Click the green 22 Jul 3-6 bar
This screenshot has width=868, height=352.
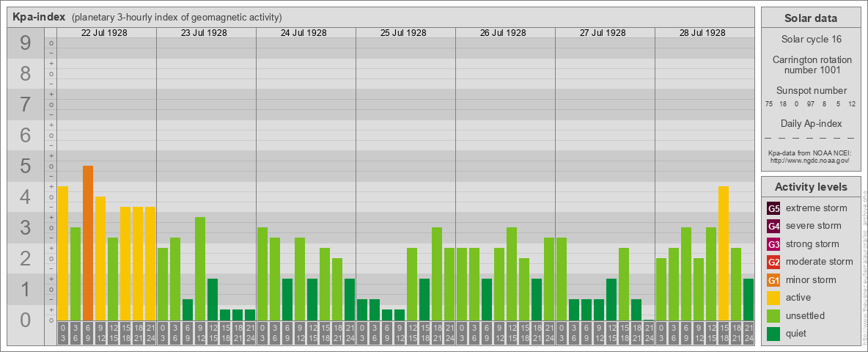76,274
